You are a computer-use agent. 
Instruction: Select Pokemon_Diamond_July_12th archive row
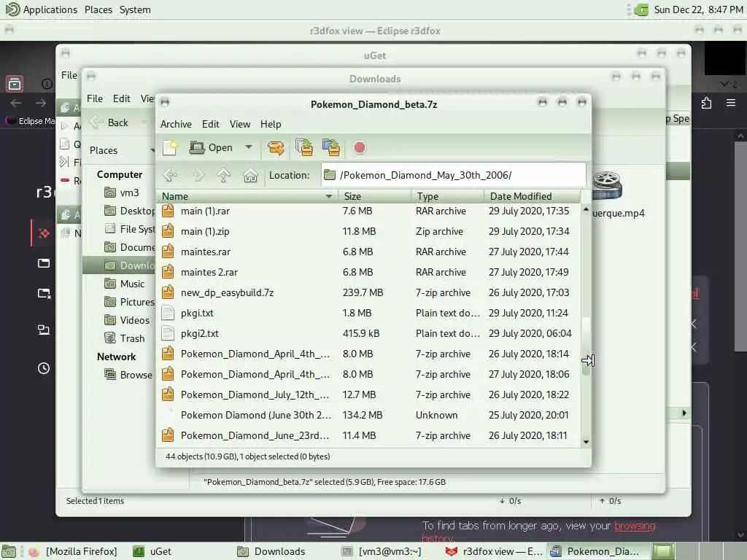[x=369, y=394]
